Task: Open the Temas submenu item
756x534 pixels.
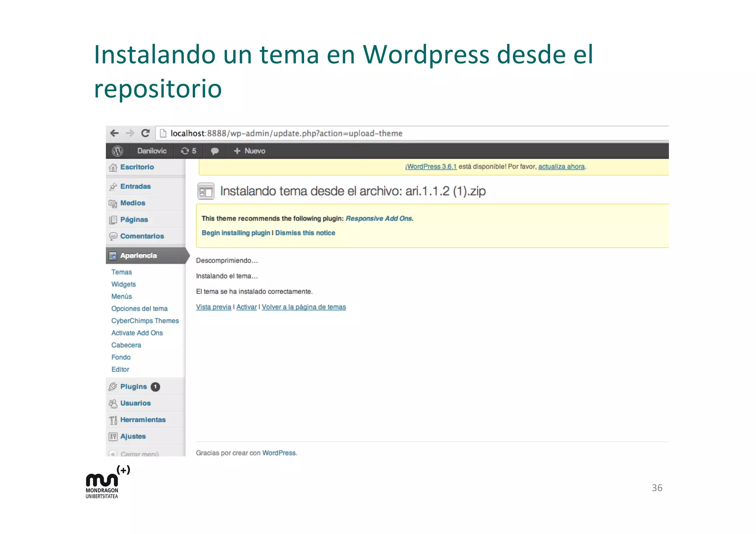Action: 121,272
